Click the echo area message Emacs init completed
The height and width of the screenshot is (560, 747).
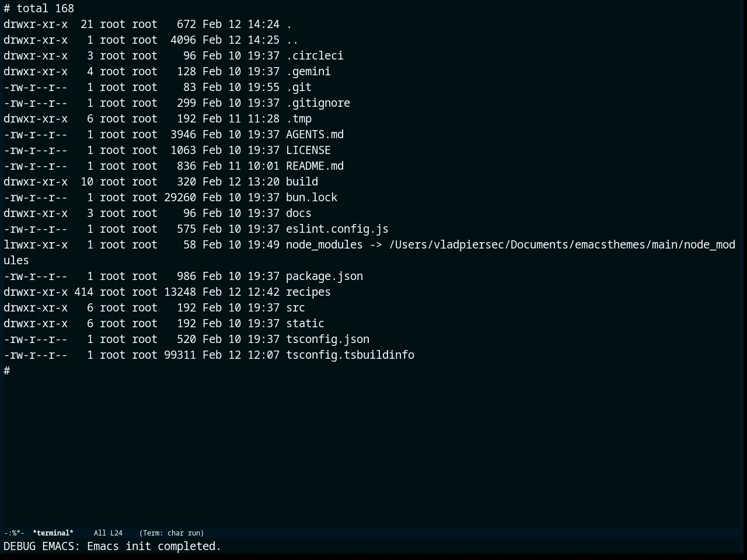tap(154, 546)
